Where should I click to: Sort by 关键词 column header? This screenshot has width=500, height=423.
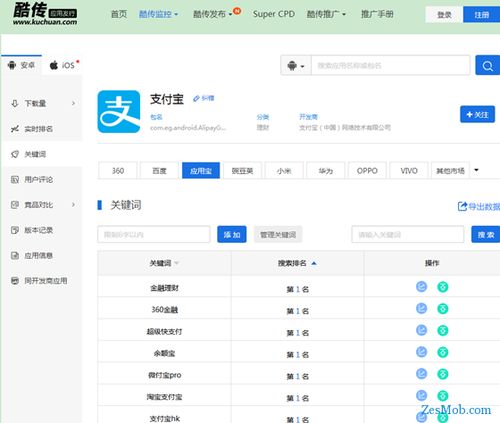coord(164,263)
